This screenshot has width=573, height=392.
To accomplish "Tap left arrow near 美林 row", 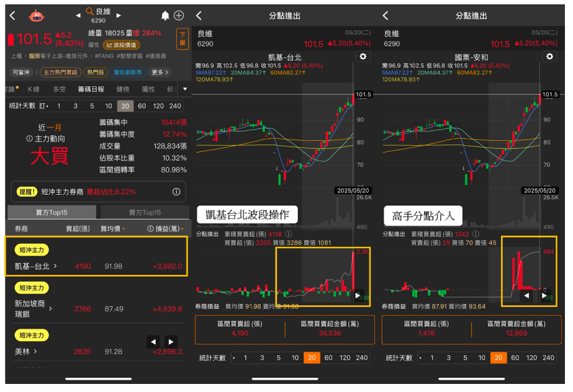I will coord(153,342).
